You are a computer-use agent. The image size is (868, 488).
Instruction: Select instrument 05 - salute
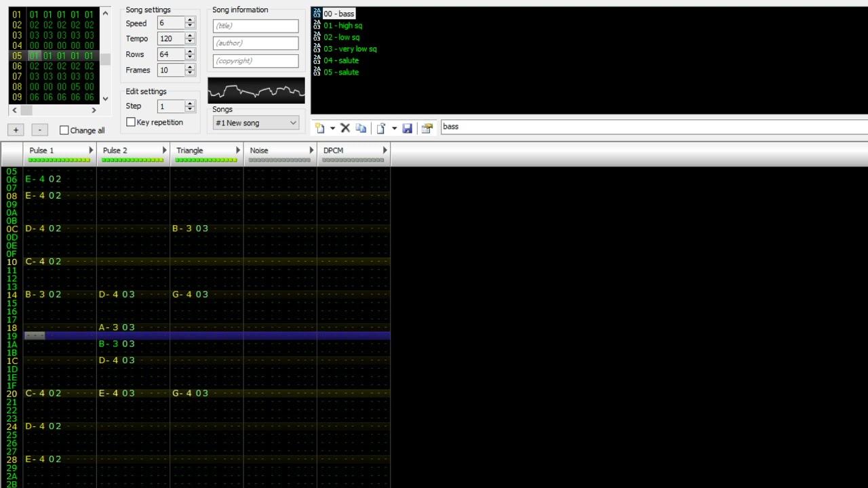click(x=341, y=72)
